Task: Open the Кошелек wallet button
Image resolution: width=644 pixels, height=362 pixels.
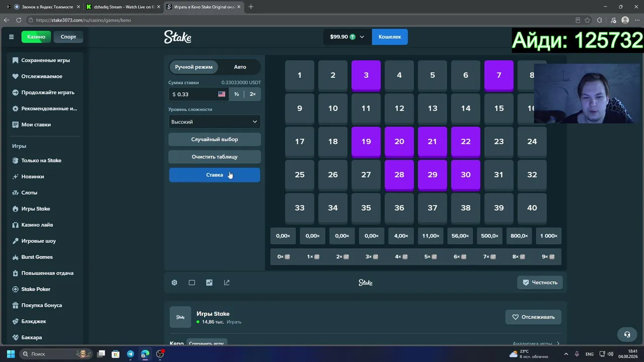Action: point(389,37)
